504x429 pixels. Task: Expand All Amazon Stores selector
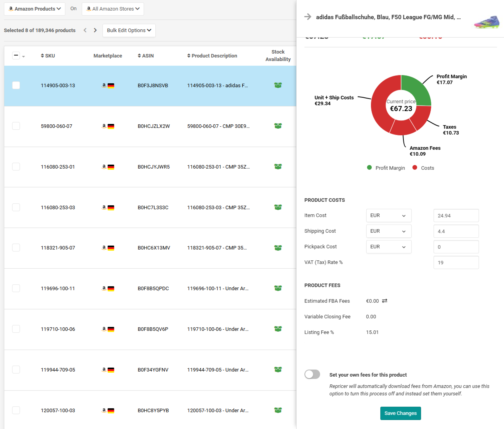(x=113, y=9)
